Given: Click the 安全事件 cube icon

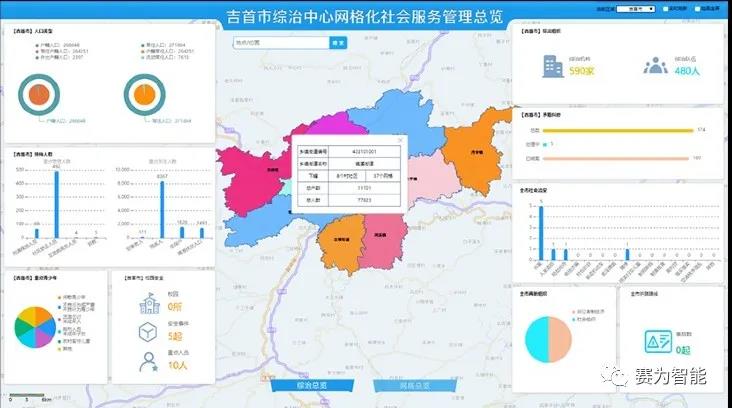Looking at the screenshot, I should (148, 331).
